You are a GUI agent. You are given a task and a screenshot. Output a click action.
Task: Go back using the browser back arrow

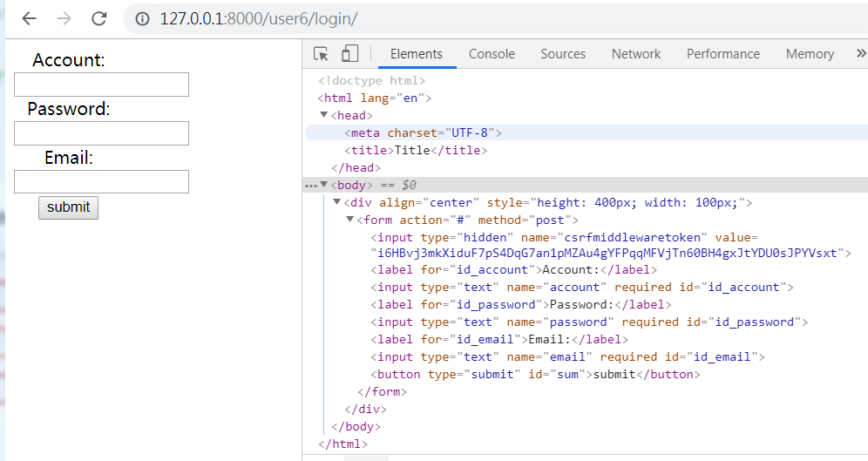click(x=30, y=19)
